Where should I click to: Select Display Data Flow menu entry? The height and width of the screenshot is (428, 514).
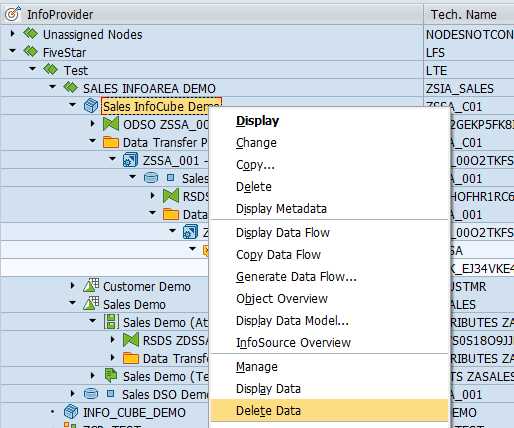pos(283,233)
